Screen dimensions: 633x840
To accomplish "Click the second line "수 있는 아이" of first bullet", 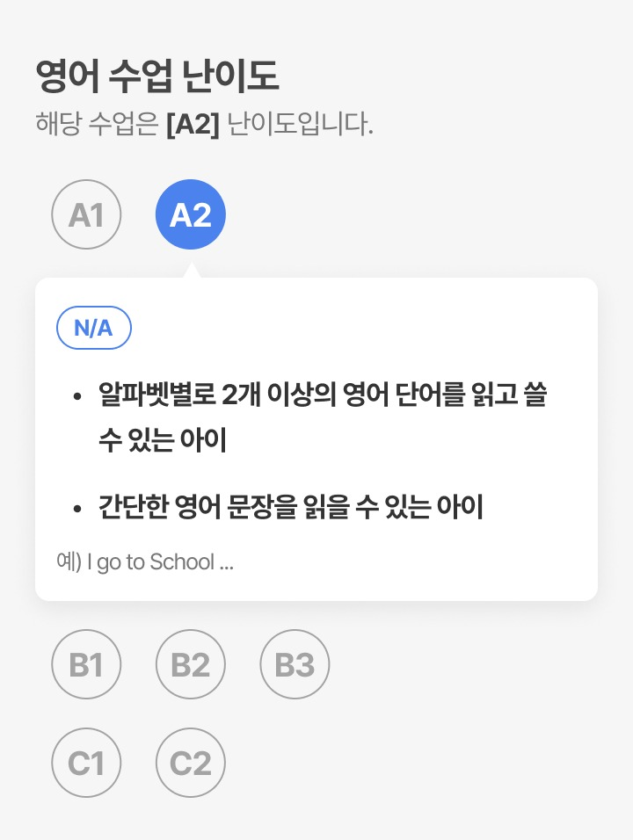I will (x=164, y=441).
